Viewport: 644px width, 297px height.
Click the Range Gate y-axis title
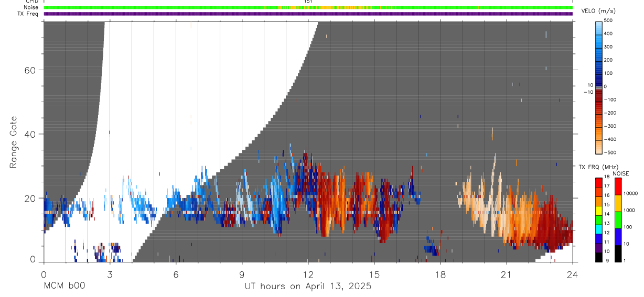pos(14,142)
